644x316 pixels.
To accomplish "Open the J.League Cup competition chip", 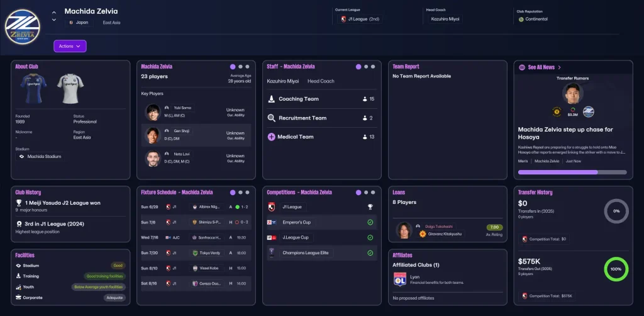I will [296, 237].
